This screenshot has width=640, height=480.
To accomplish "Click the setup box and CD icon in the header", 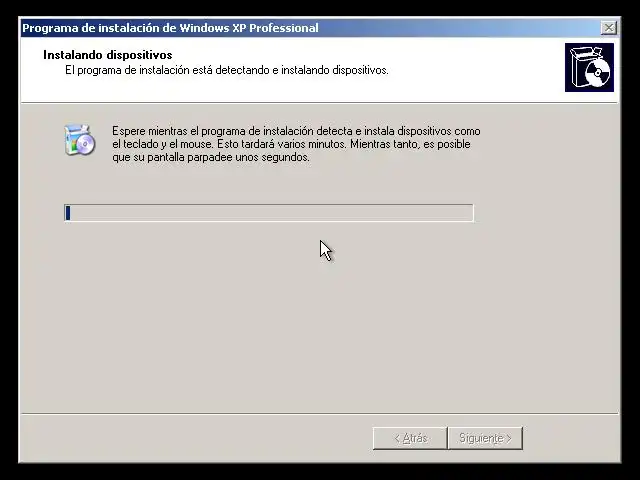I will click(589, 67).
